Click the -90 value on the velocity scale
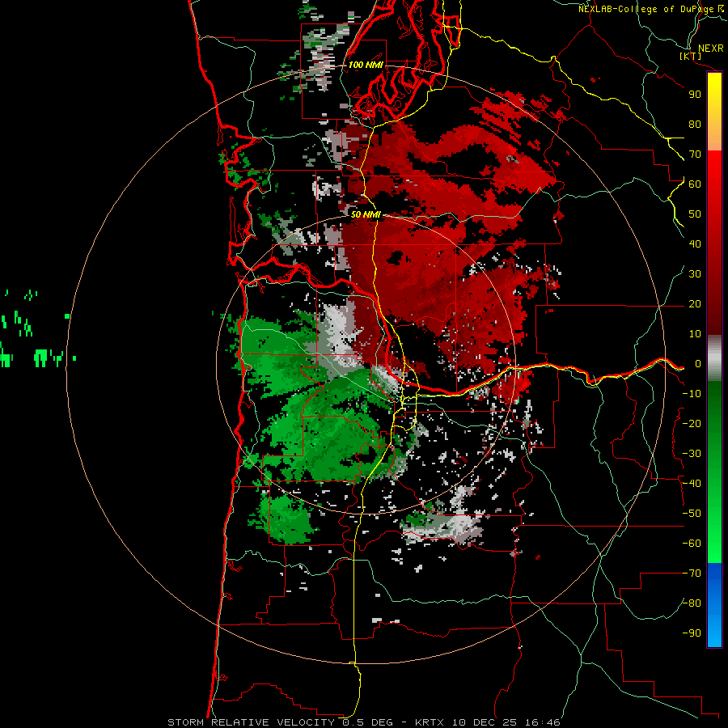This screenshot has width=728, height=728. (692, 633)
